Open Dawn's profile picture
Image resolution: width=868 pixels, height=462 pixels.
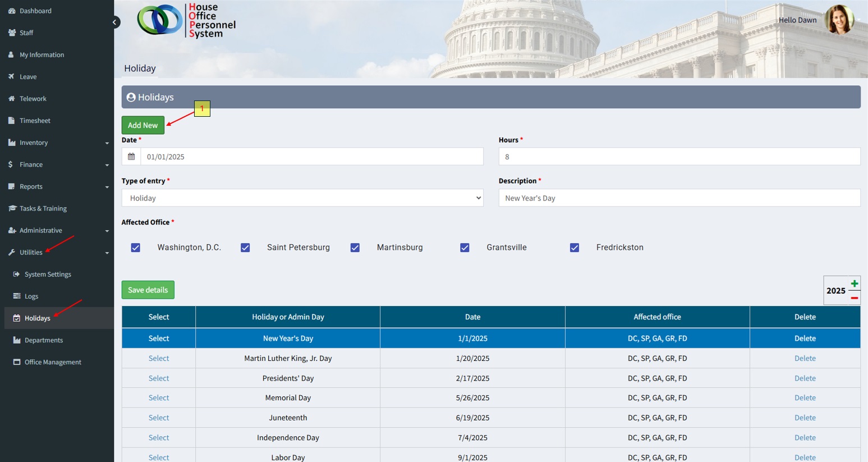pyautogui.click(x=839, y=20)
